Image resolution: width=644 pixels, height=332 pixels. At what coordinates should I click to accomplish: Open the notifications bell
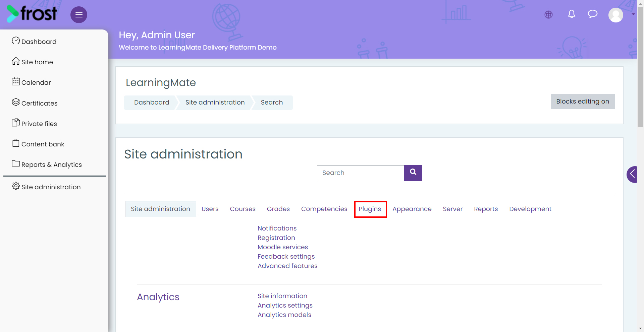tap(572, 14)
